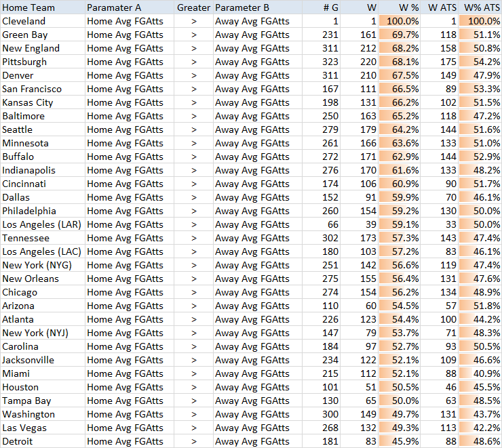Screen dimensions: 502x448
Task: Select Indianapolis's 170 wins cell
Action: (x=359, y=170)
